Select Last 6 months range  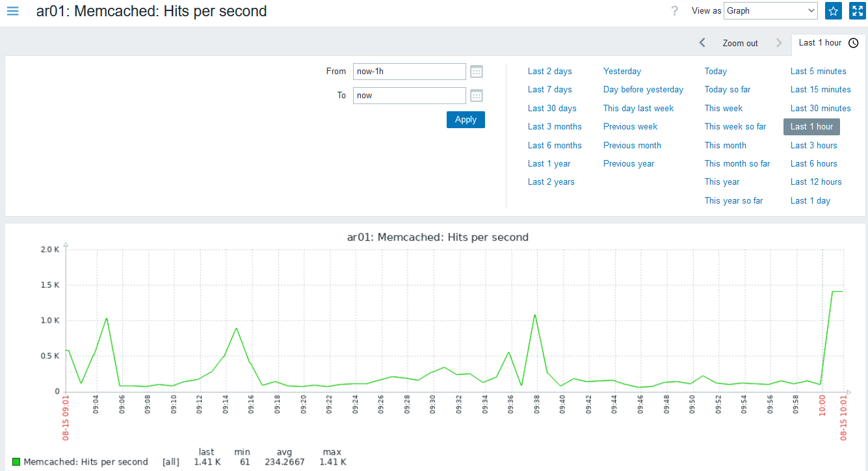[x=555, y=146]
